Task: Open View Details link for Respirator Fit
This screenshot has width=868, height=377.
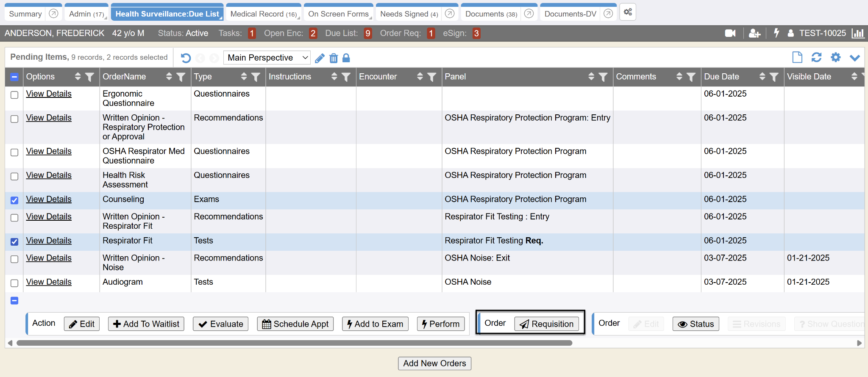Action: pyautogui.click(x=49, y=241)
